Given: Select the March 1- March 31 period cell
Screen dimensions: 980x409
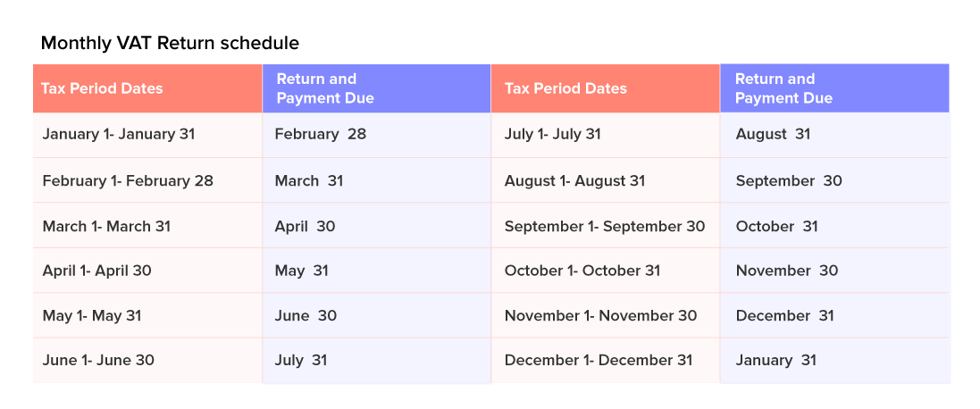Looking at the screenshot, I should 106,227.
